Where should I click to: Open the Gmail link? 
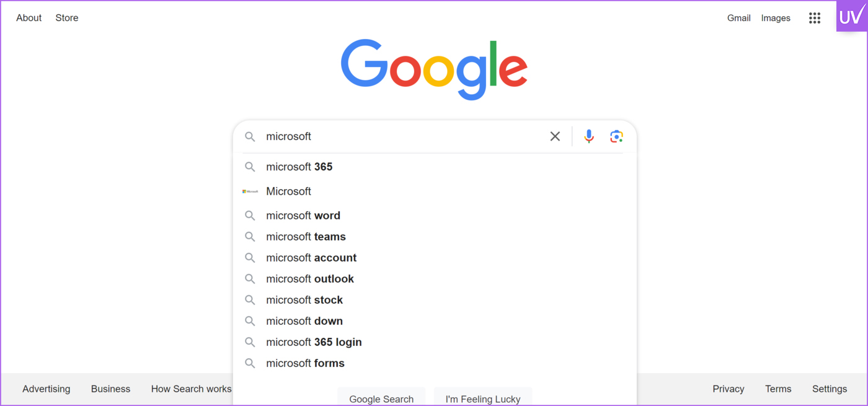738,18
